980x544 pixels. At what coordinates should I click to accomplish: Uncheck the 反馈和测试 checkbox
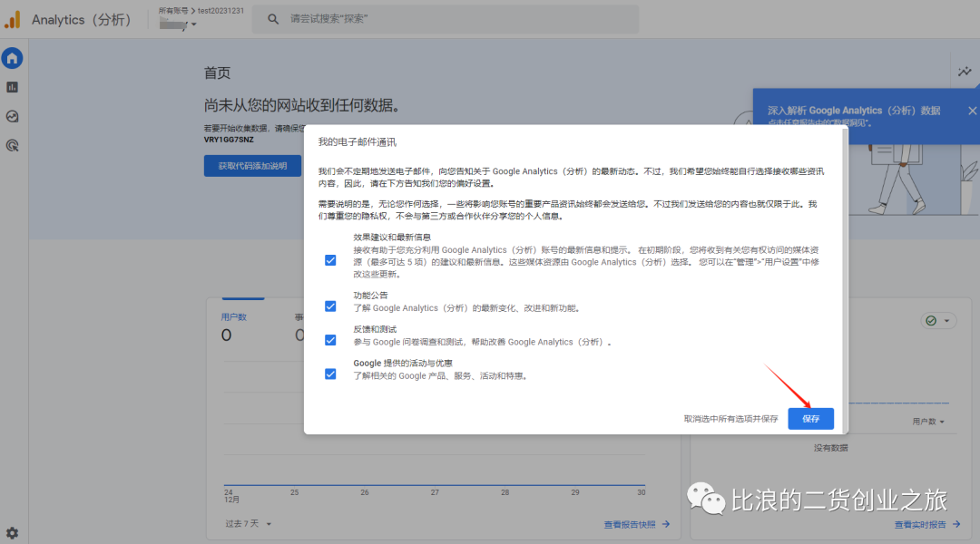click(x=330, y=340)
